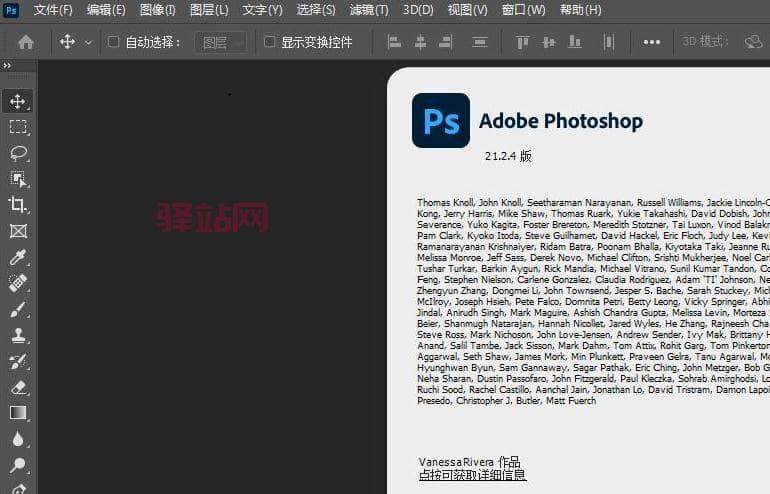Select the History Brush tool

[18, 361]
